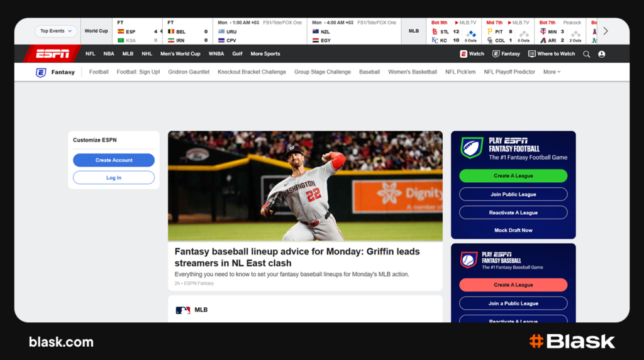644x360 pixels.
Task: Click the Customize ESPN heading
Action: tap(95, 140)
